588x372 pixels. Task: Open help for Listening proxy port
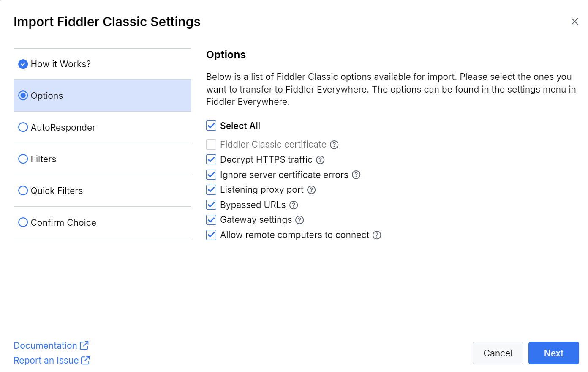(311, 190)
